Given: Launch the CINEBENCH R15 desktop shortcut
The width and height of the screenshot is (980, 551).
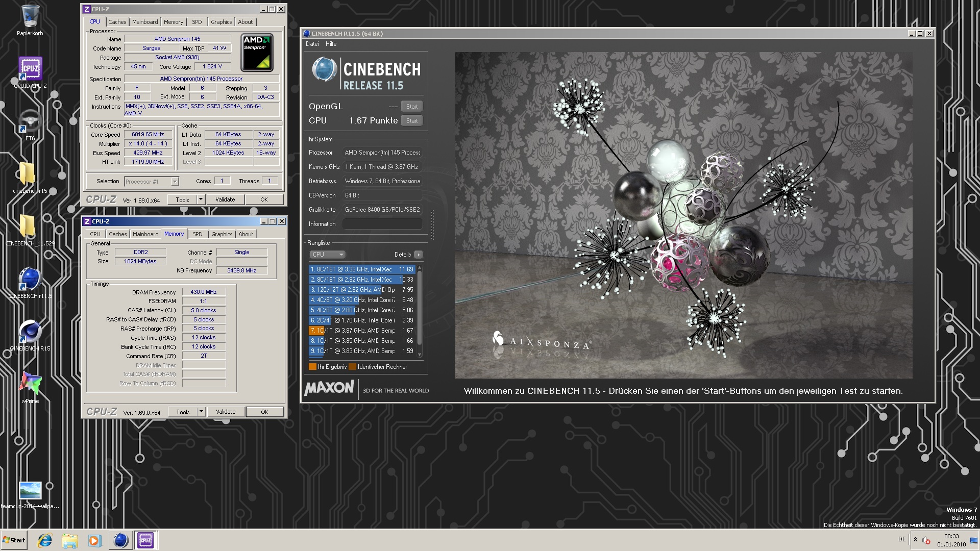Looking at the screenshot, I should (x=30, y=335).
